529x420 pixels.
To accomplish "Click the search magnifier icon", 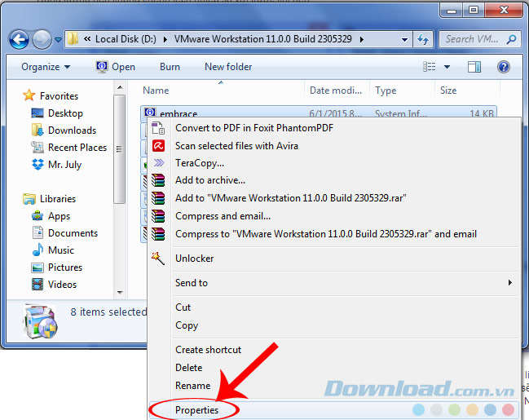I will (511, 39).
